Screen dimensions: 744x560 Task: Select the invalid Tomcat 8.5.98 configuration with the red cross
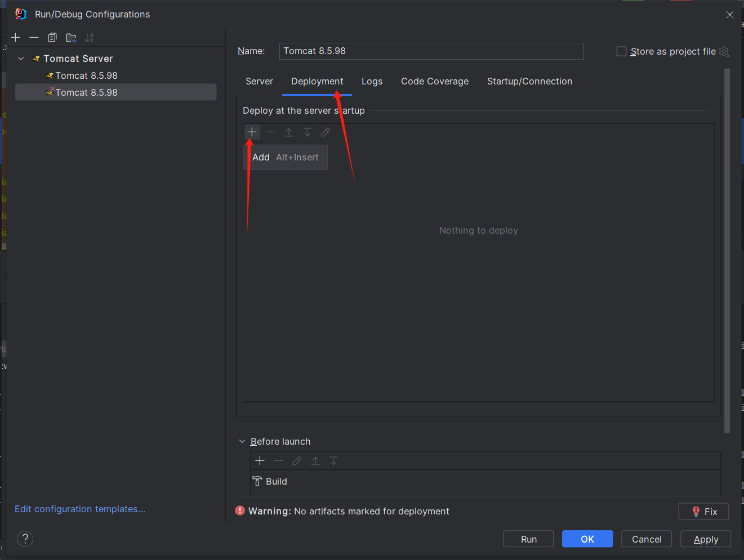(x=116, y=92)
